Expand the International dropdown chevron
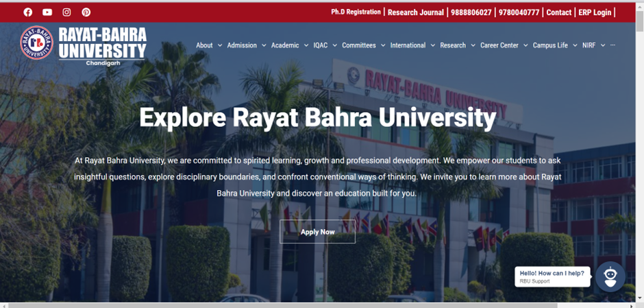This screenshot has height=308, width=644. tap(432, 46)
